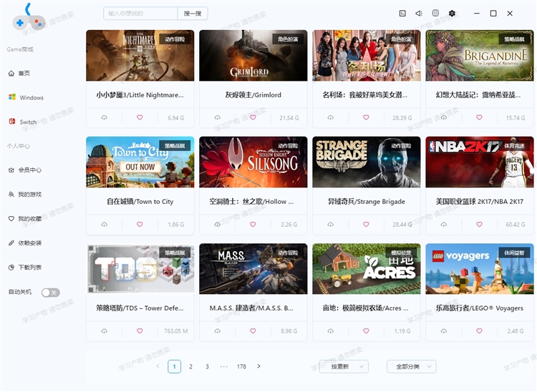Focus the search input field
Image resolution: width=537 pixels, height=392 pixels.
pos(140,14)
